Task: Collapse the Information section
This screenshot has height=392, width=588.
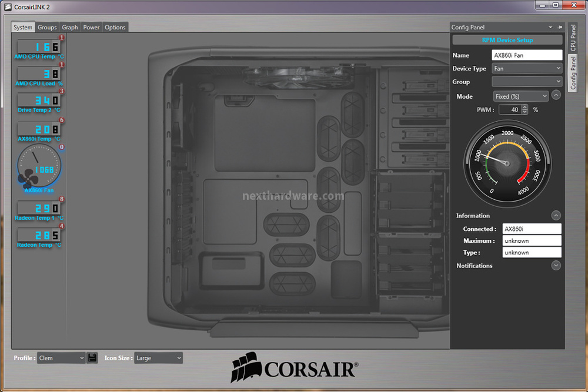Action: coord(556,216)
